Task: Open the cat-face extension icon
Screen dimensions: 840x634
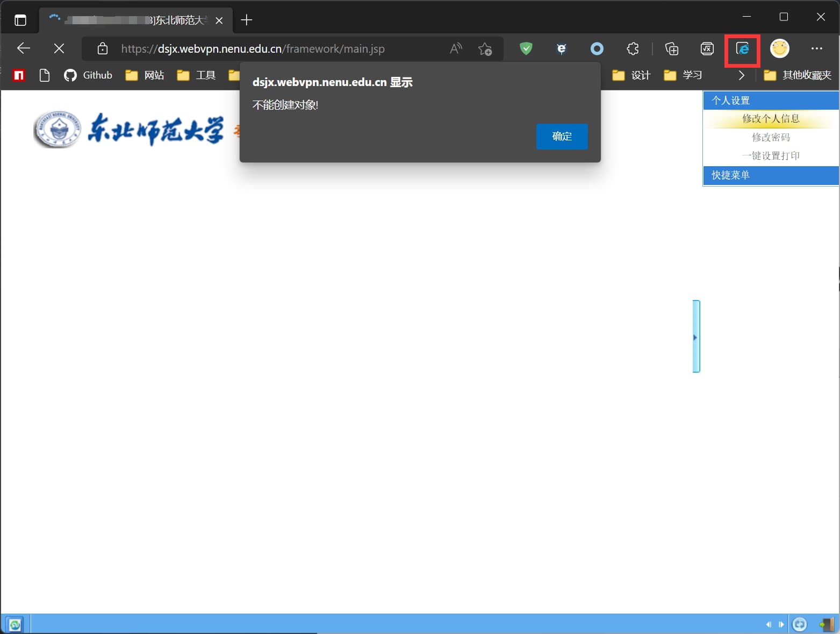Action: [x=562, y=49]
